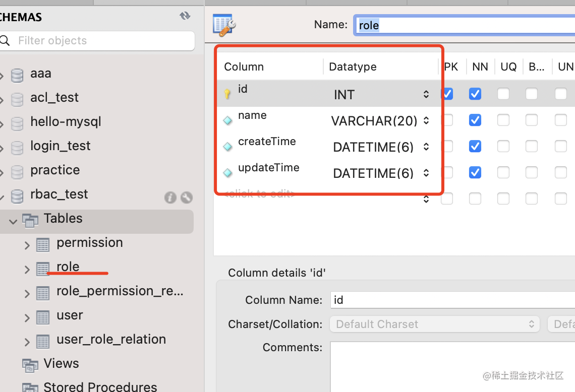The image size is (575, 392).
Task: Click the rbac_test wrench icon
Action: coord(186,198)
